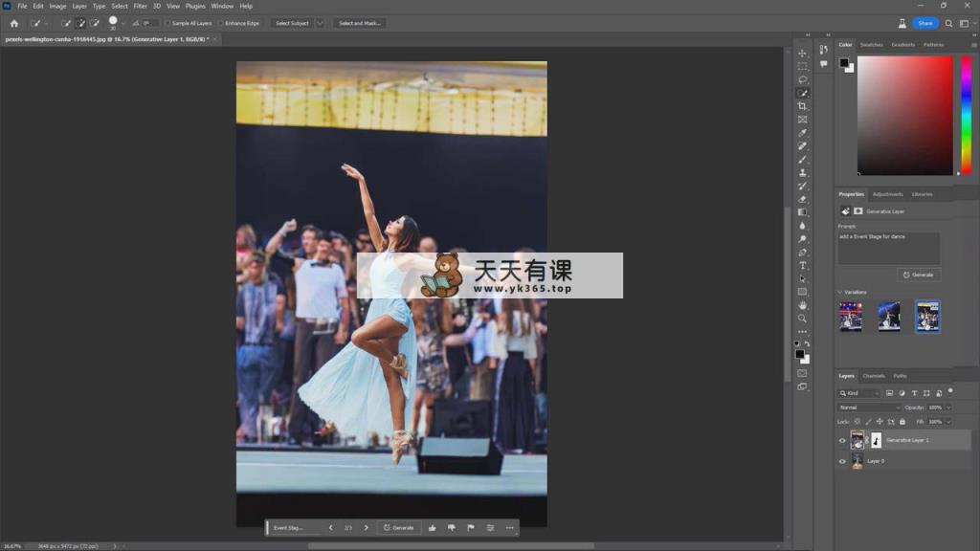980x551 pixels.
Task: Select the Path Selection tool
Action: pos(803,278)
